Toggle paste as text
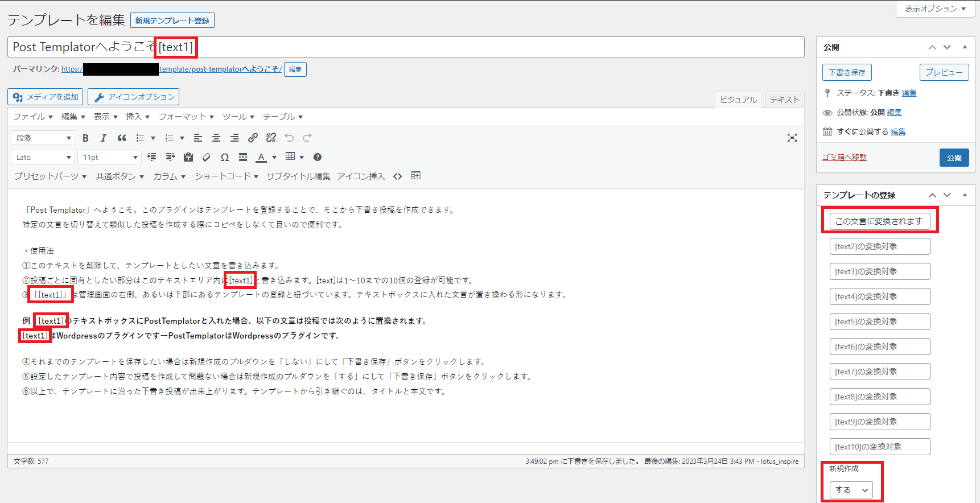980x503 pixels. click(x=188, y=157)
